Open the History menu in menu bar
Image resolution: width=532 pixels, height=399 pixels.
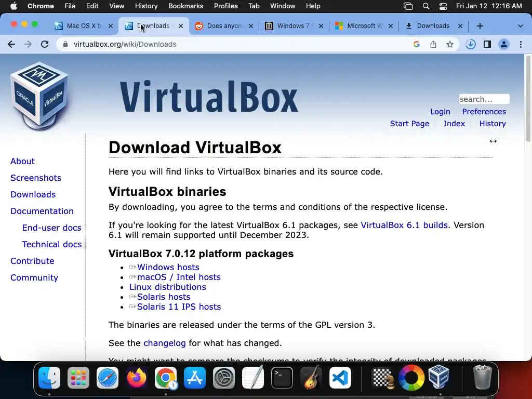pos(146,6)
